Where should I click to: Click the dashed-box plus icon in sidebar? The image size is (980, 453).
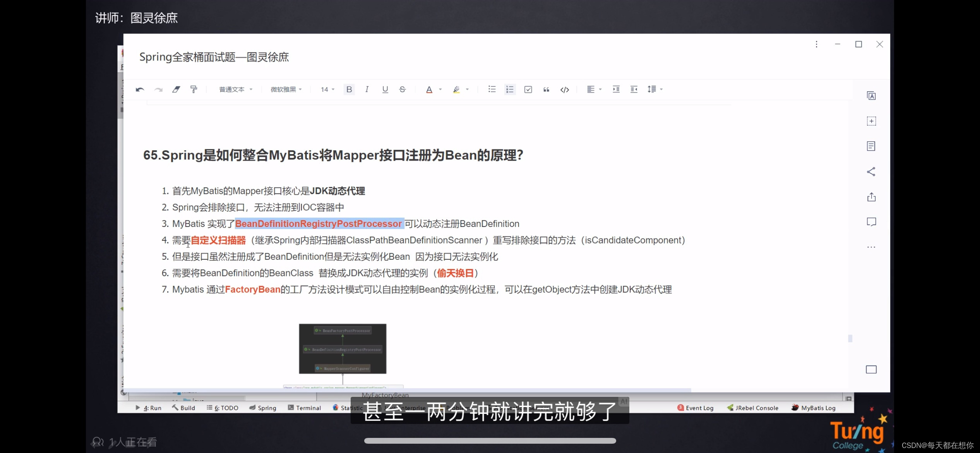(x=871, y=121)
